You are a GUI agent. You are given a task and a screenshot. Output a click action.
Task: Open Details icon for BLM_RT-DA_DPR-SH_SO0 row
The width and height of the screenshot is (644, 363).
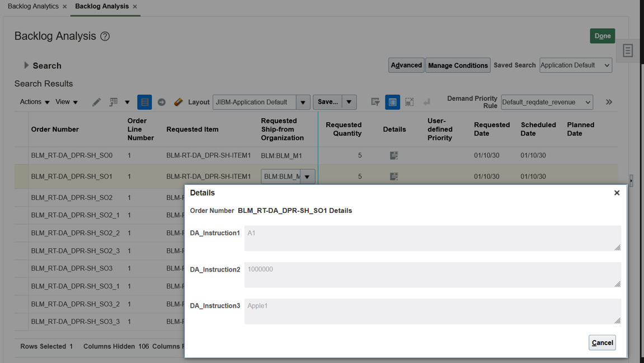394,155
